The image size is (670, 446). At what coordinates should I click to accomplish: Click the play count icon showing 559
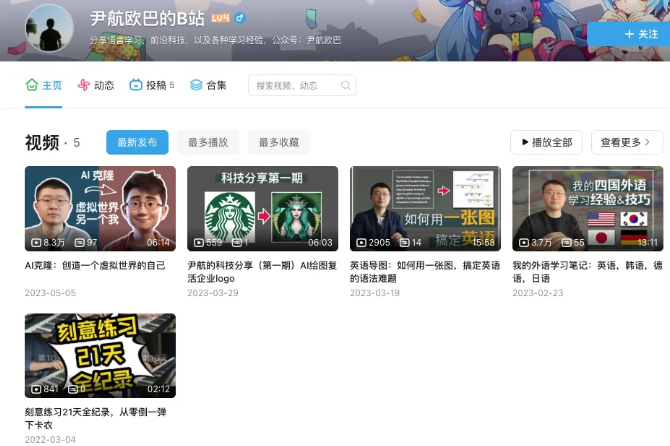click(x=199, y=243)
